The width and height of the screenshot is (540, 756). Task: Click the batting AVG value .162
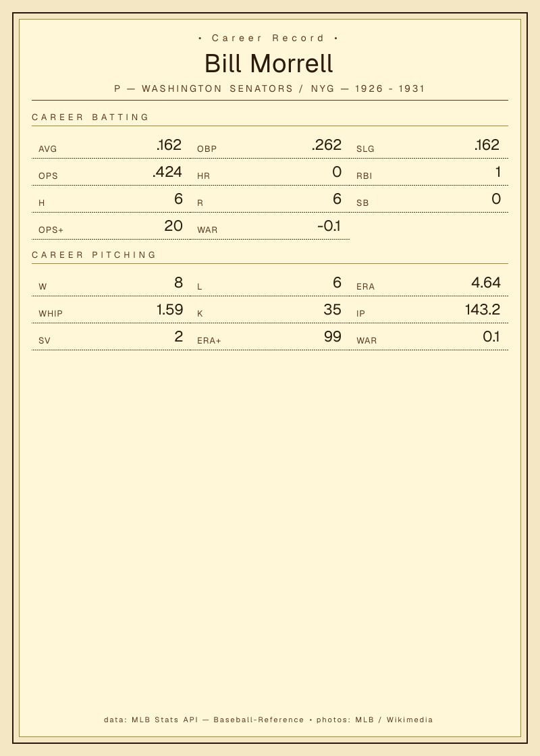pyautogui.click(x=169, y=144)
